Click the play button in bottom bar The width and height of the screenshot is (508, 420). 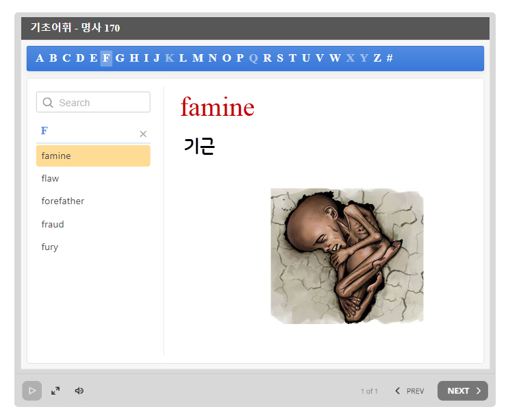[x=31, y=391]
